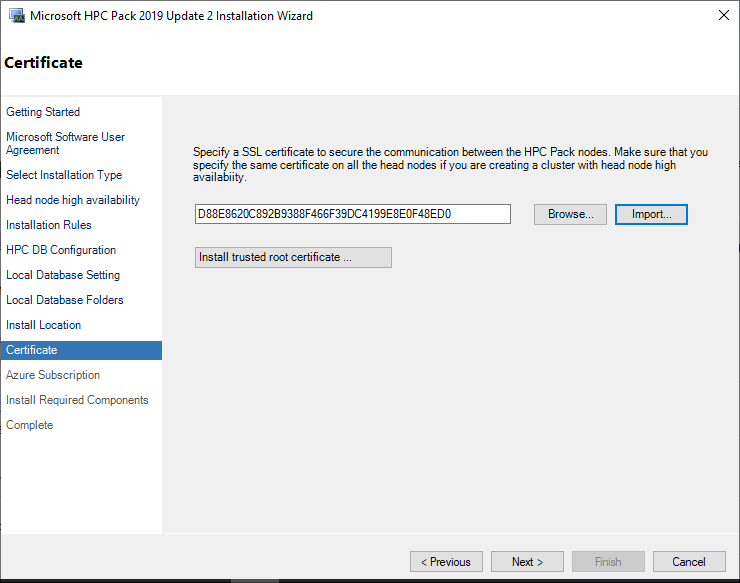Select the Select Installation Type step
This screenshot has width=740, height=583.
(64, 175)
